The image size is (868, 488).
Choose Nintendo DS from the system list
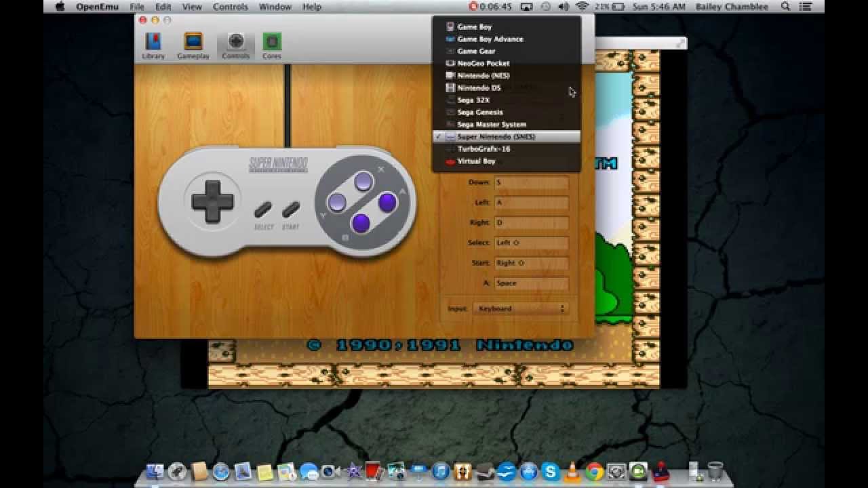coord(507,88)
